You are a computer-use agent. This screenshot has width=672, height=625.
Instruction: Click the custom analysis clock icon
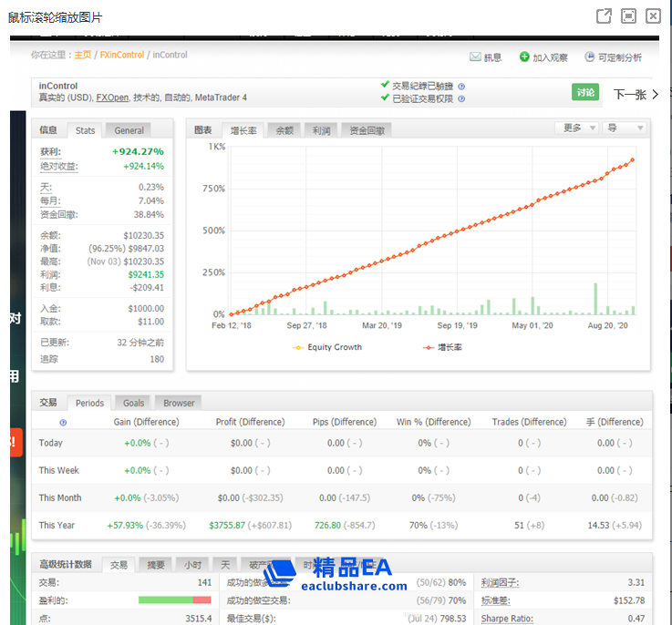(x=589, y=57)
